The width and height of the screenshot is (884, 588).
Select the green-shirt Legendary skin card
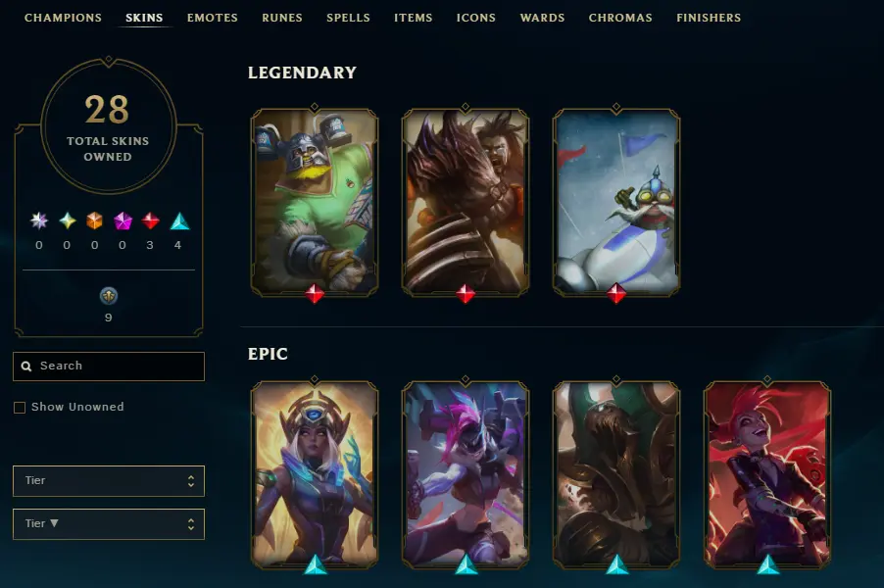[x=315, y=202]
